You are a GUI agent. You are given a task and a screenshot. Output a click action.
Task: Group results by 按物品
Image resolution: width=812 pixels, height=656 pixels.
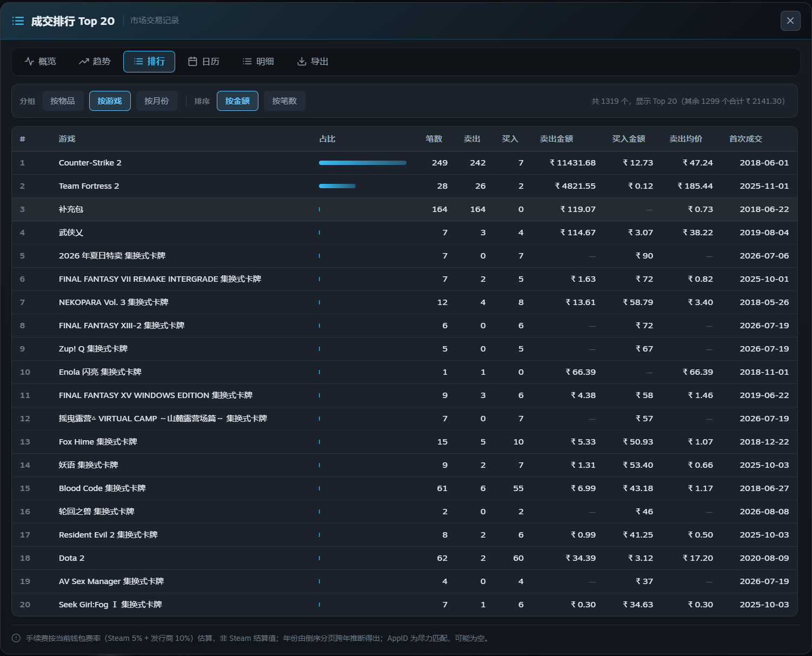pyautogui.click(x=63, y=101)
